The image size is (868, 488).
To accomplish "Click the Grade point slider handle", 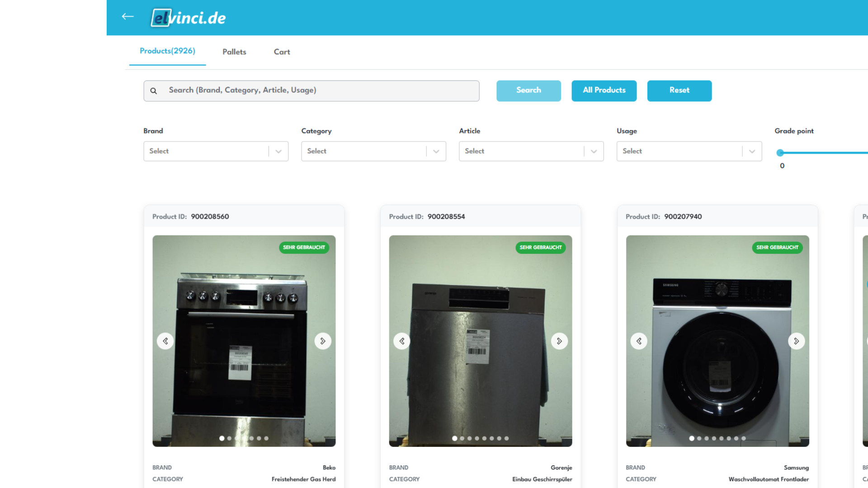I will coord(780,153).
